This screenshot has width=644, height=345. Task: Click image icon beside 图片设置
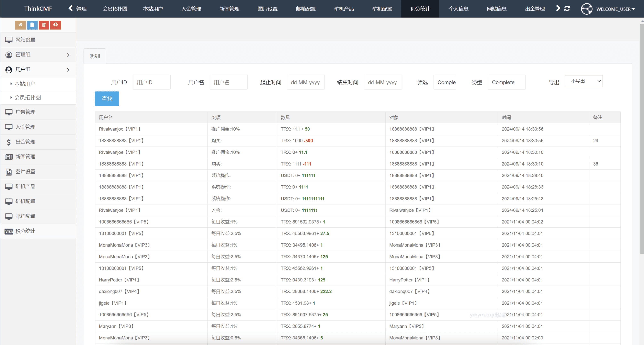[x=9, y=172]
